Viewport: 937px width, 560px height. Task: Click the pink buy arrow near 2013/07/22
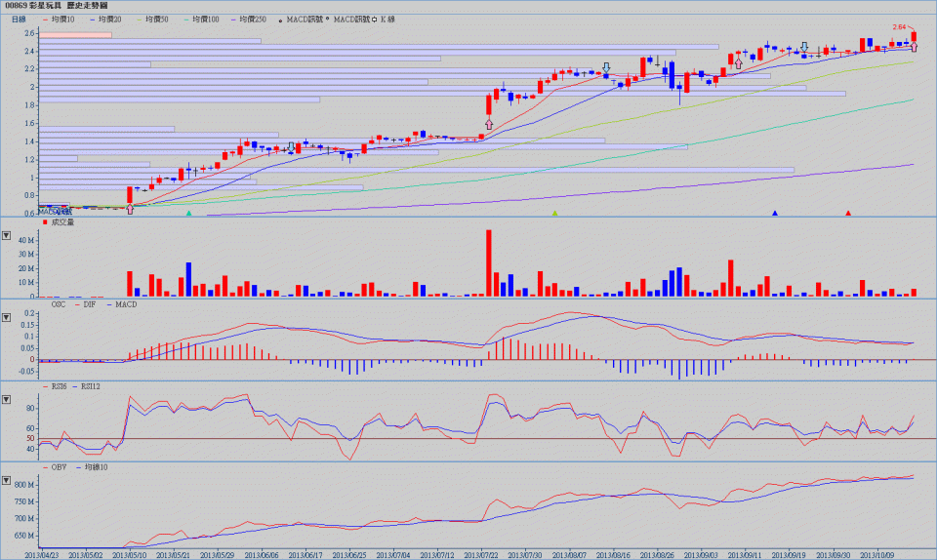coord(488,125)
